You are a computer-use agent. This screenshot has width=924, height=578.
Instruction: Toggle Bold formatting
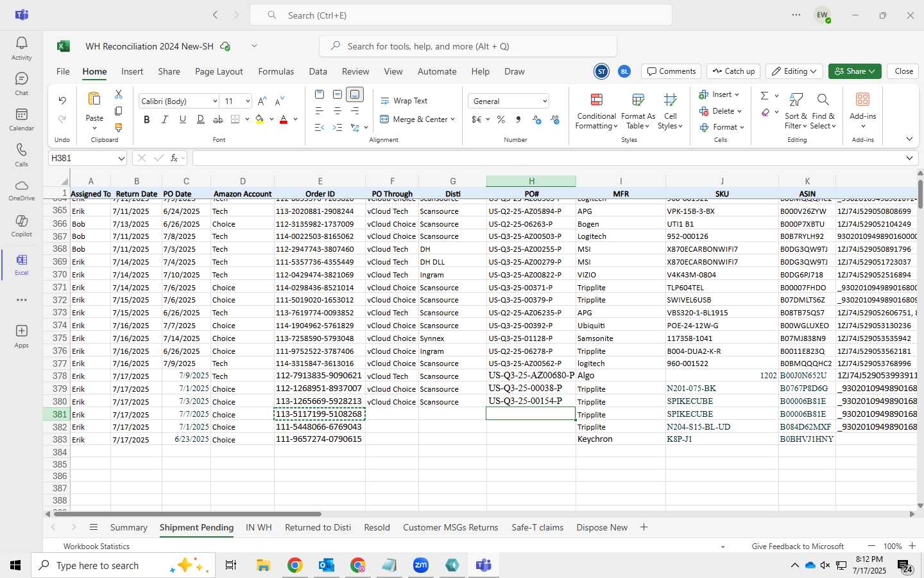(x=147, y=119)
